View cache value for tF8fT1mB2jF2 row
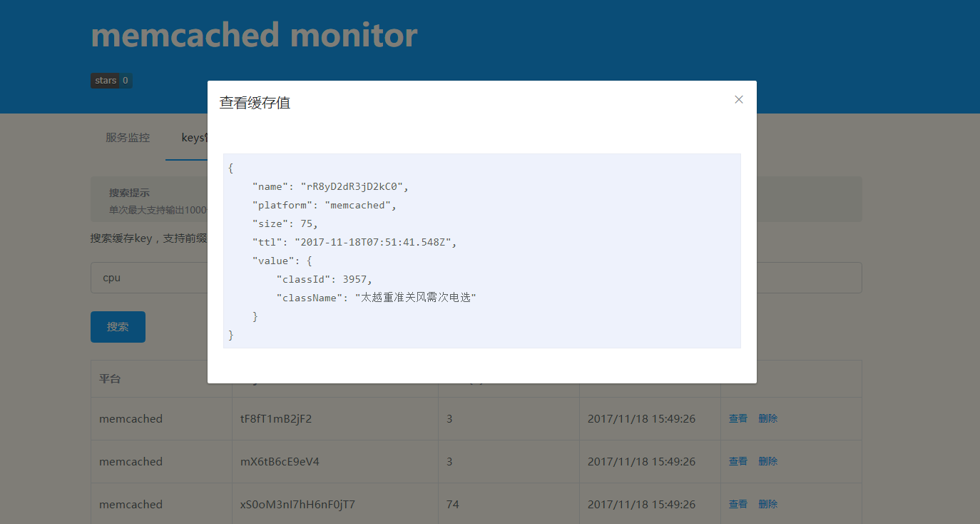 point(738,418)
